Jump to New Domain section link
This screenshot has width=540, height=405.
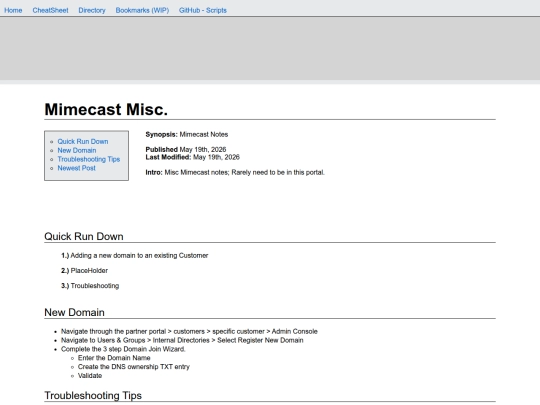pos(77,150)
